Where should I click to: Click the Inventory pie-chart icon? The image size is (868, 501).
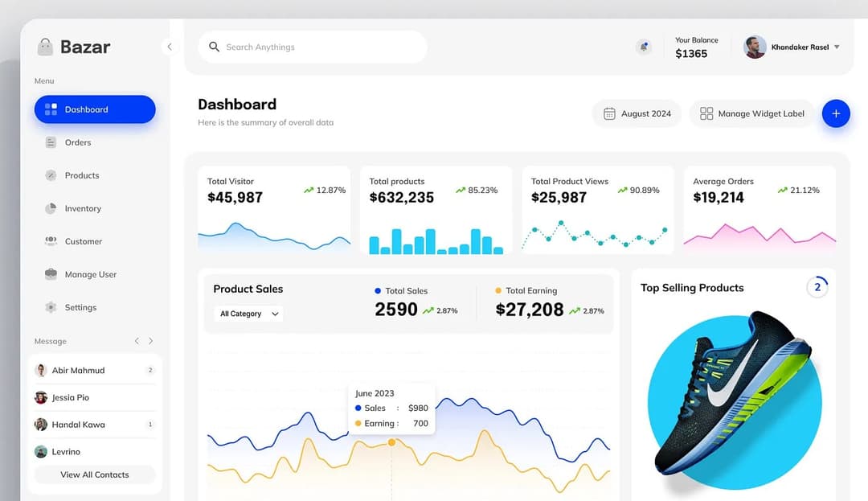point(50,208)
